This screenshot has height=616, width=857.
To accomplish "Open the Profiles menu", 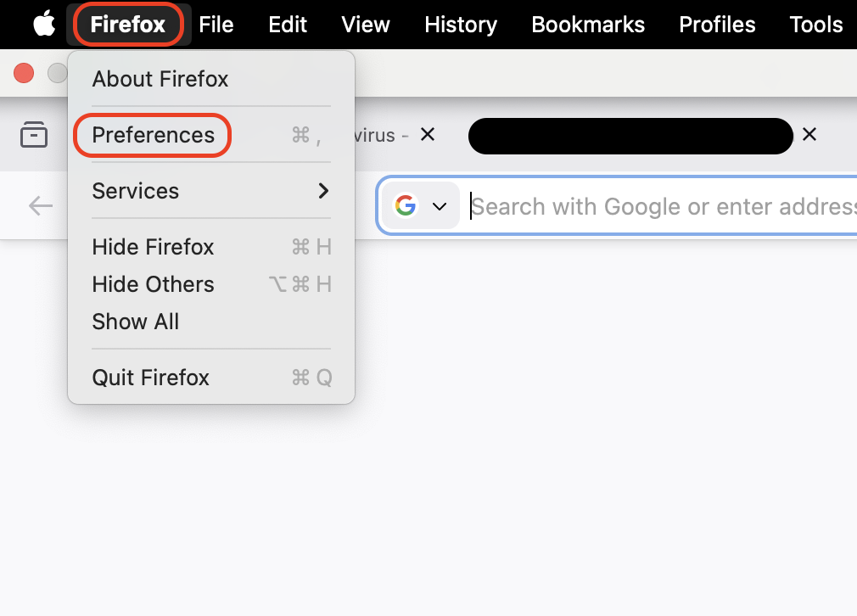I will coord(716,24).
